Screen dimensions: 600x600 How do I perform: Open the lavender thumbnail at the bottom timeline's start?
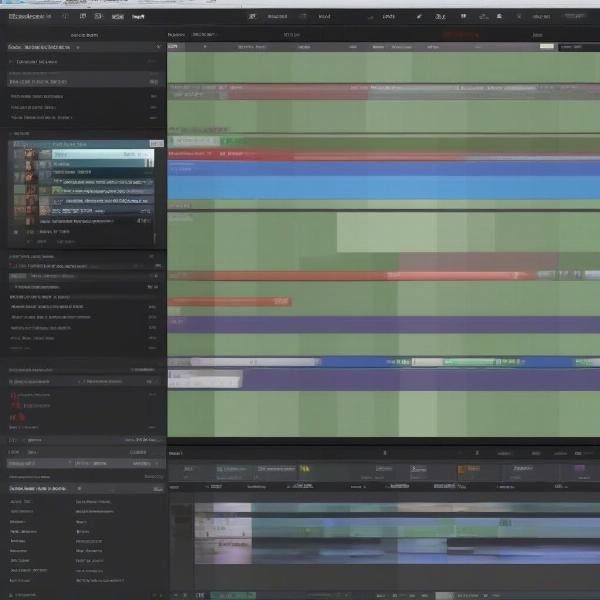tap(223, 533)
